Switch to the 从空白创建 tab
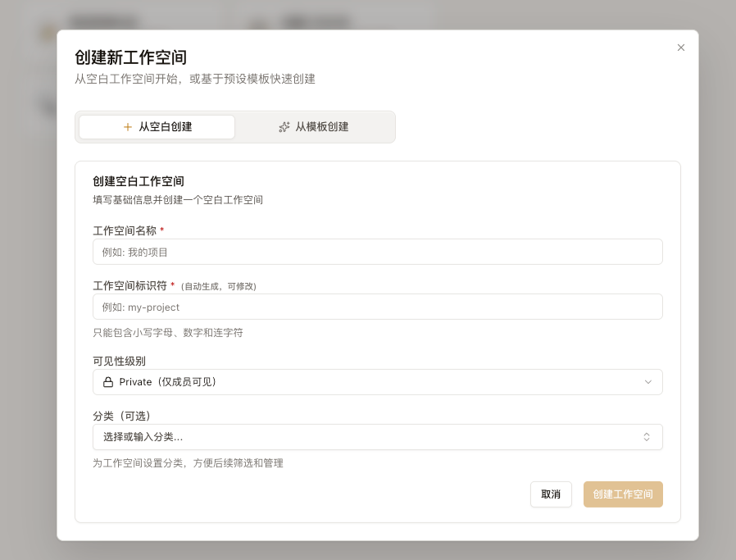The image size is (736, 560). 157,127
